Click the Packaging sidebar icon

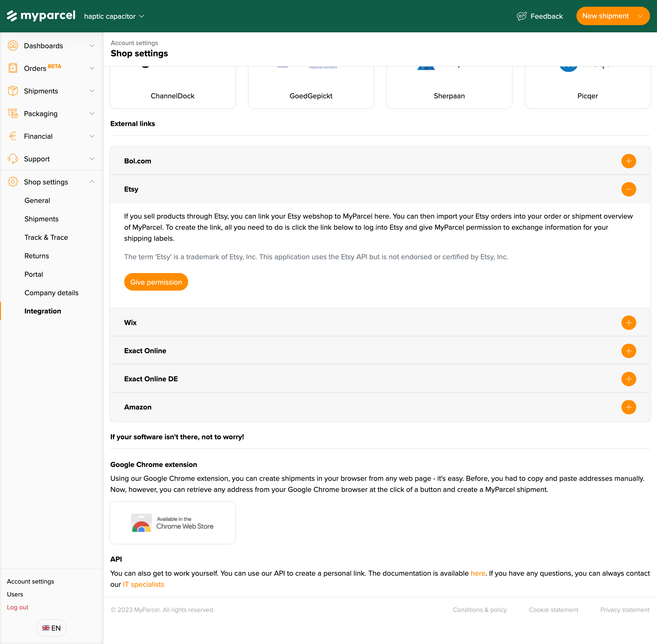click(x=13, y=114)
